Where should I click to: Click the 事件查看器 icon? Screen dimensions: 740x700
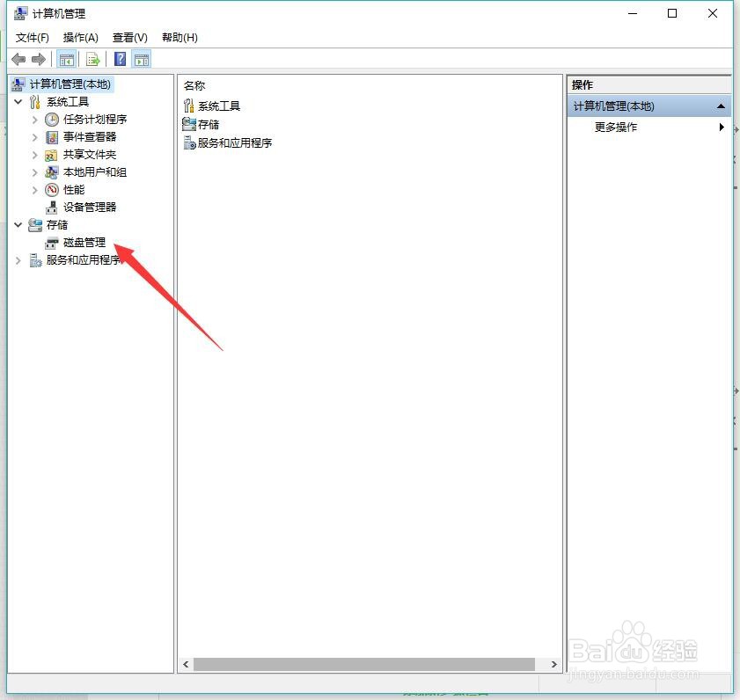(x=52, y=137)
